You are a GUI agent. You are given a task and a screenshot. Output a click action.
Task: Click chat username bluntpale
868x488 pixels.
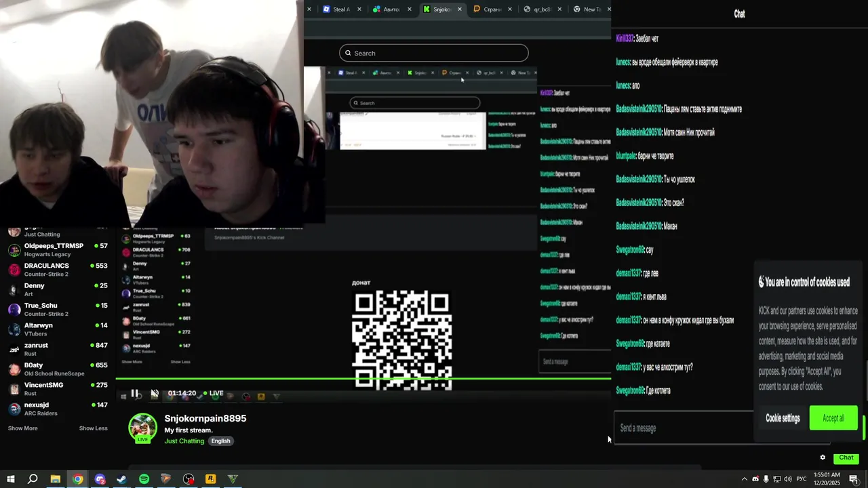click(x=625, y=156)
